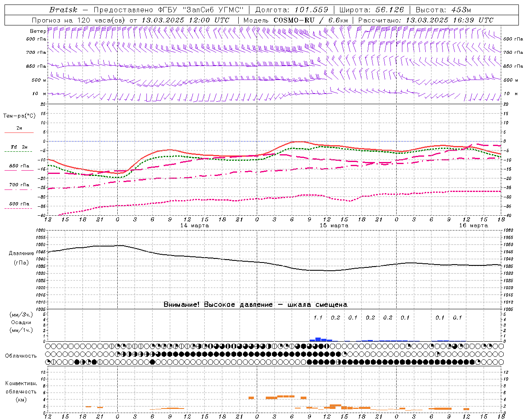This screenshot has width=525, height=420.
Task: Click the 850 гПа temperature legend entry
Action: (x=19, y=166)
